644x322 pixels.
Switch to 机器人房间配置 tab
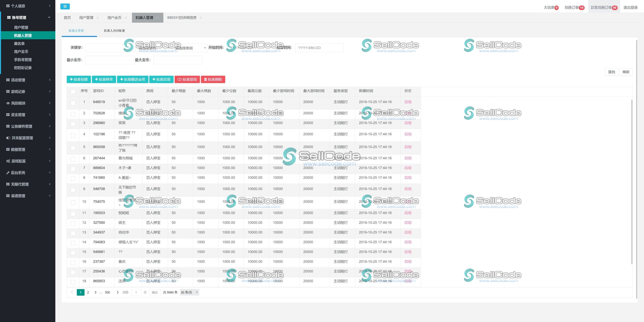(x=114, y=31)
